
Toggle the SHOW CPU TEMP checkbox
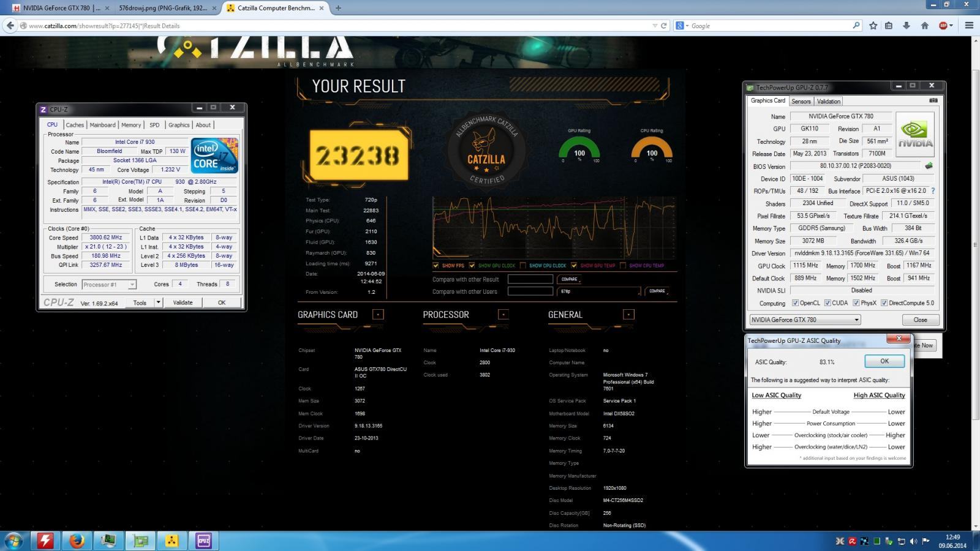point(622,266)
